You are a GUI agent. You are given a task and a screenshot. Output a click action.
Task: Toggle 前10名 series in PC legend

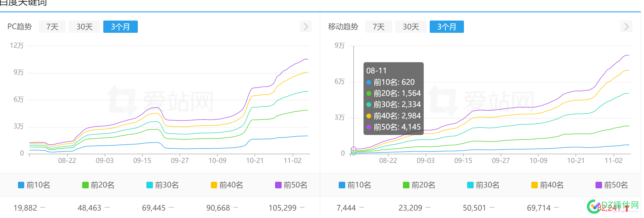tap(34, 185)
